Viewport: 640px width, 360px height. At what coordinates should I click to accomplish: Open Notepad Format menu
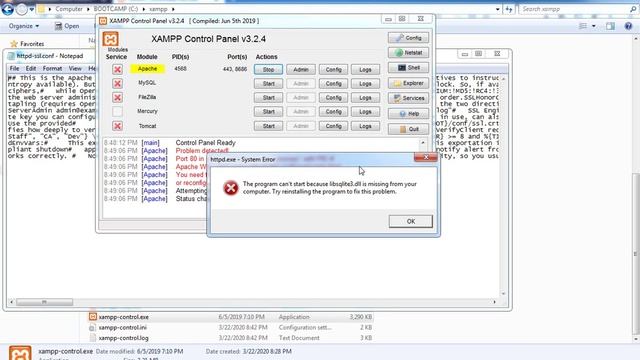(52, 68)
